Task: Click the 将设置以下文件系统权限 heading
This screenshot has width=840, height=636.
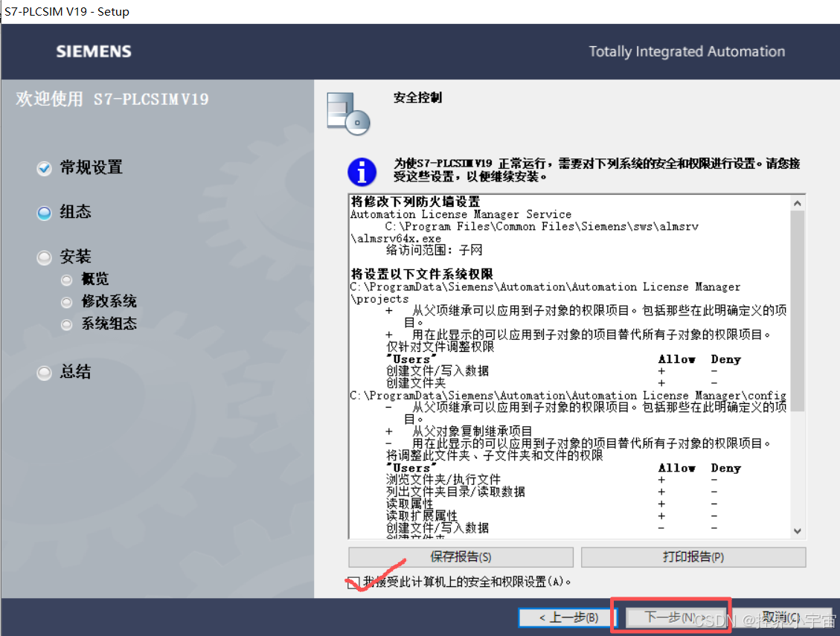Action: pos(422,274)
